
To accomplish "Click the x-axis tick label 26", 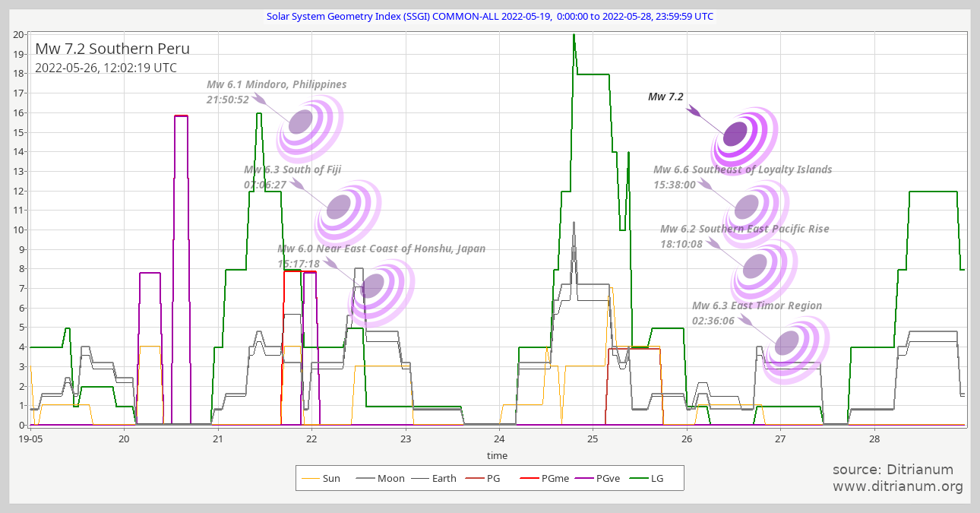I will coord(687,439).
